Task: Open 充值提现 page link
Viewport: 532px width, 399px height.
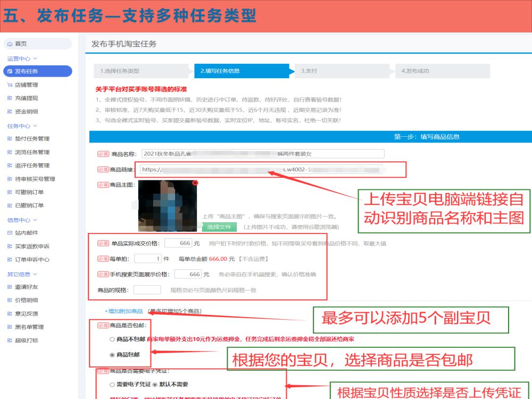Action: [x=27, y=98]
